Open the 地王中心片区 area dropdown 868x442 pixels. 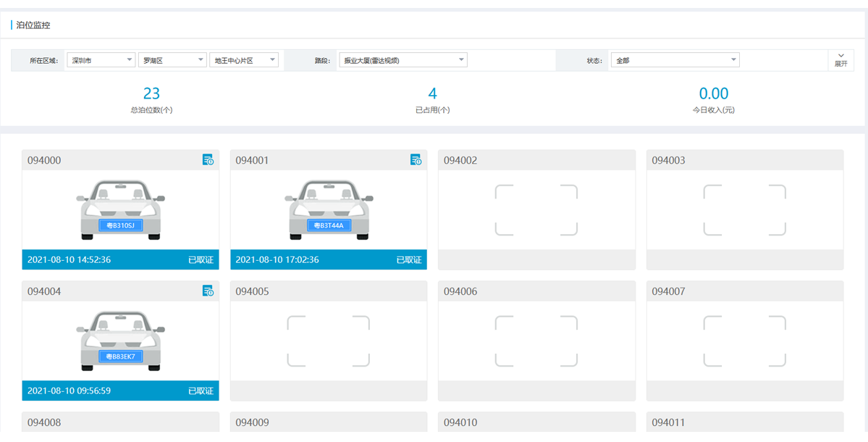coord(243,60)
